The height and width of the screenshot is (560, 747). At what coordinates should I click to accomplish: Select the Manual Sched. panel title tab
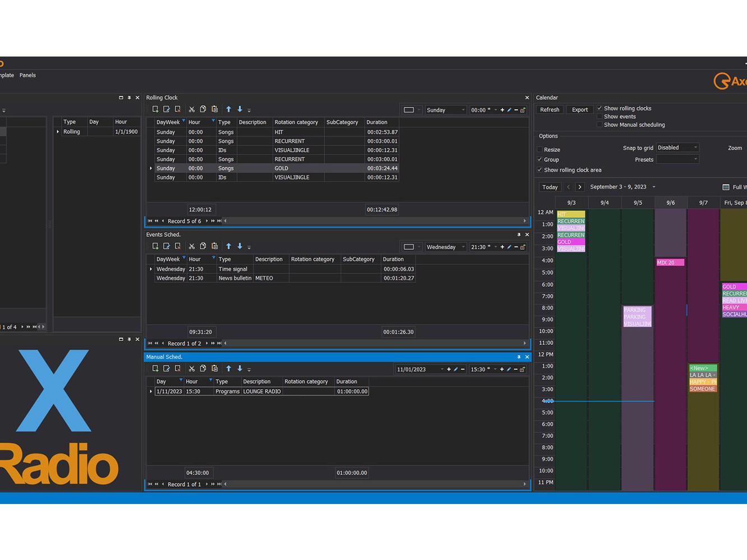(x=164, y=357)
